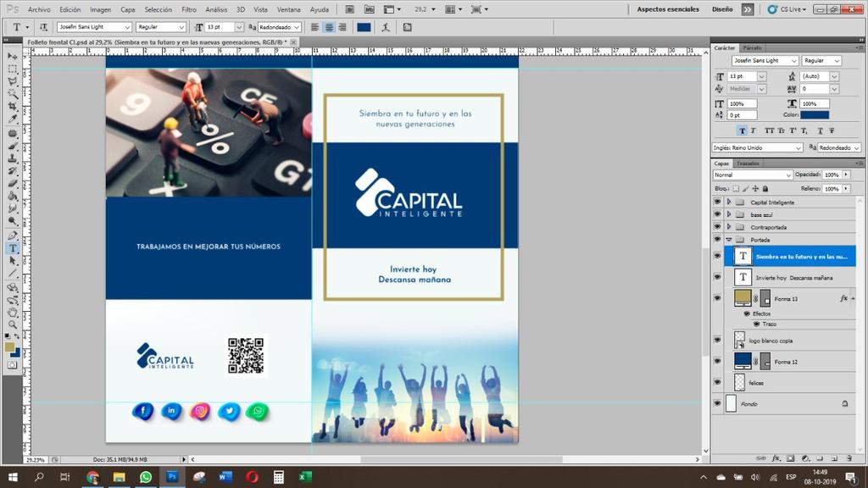This screenshot has width=868, height=488.
Task: Collapse the Portada group
Action: point(729,240)
